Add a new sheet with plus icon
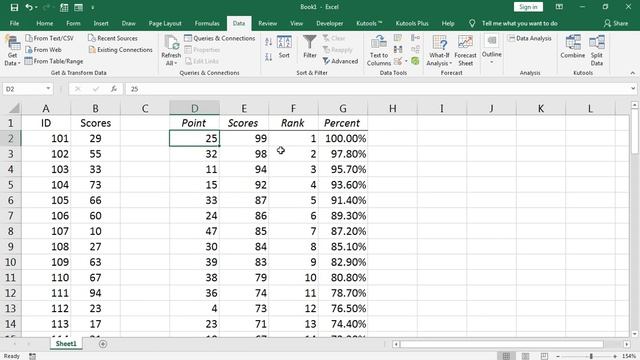 103,344
